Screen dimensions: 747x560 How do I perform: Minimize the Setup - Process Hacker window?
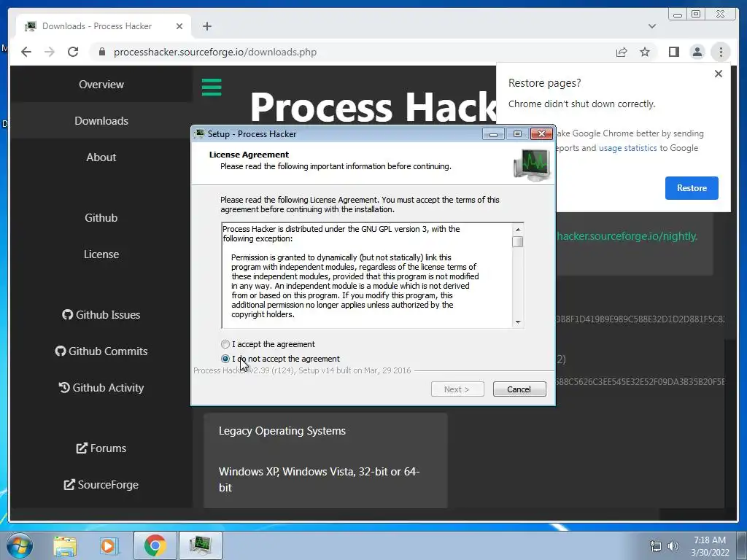493,134
